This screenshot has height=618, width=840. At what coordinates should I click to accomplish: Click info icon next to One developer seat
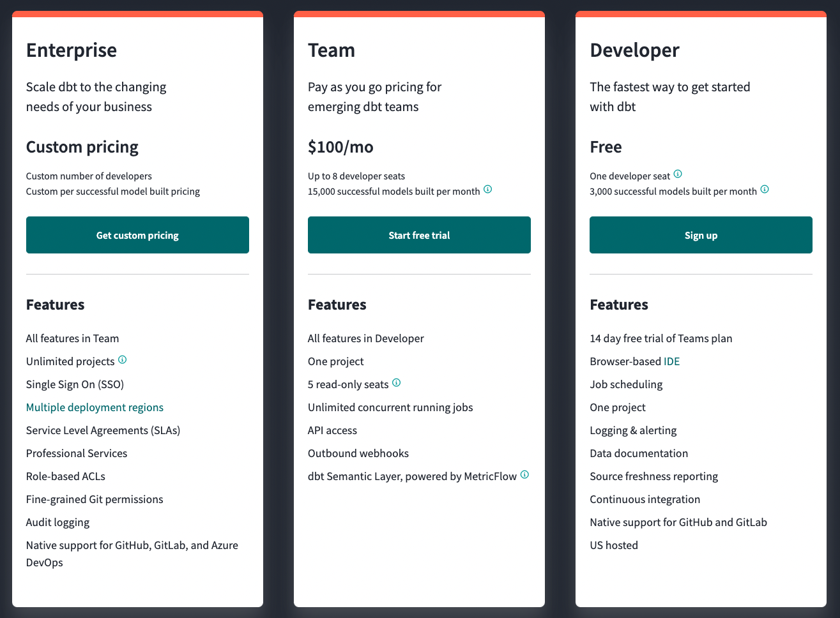tap(678, 174)
